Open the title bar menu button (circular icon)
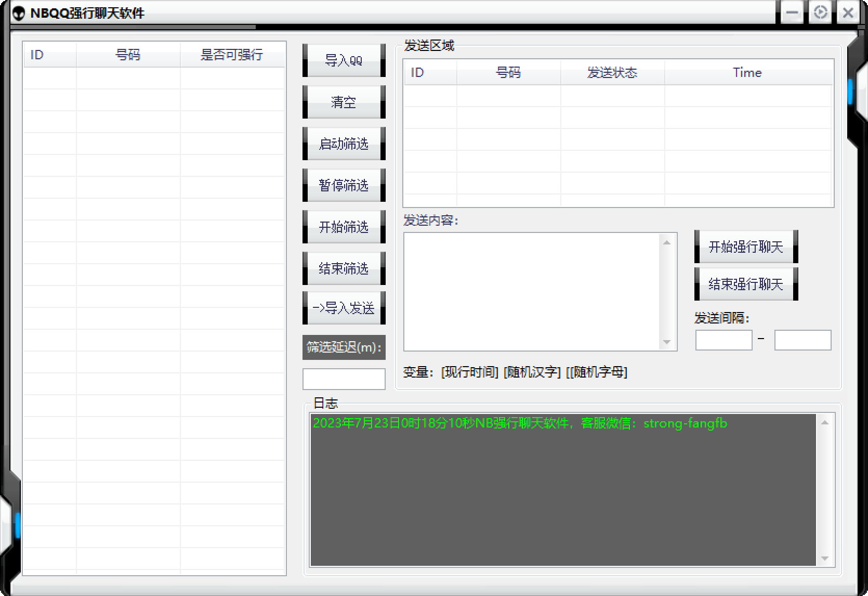The height and width of the screenshot is (596, 868). (x=820, y=12)
